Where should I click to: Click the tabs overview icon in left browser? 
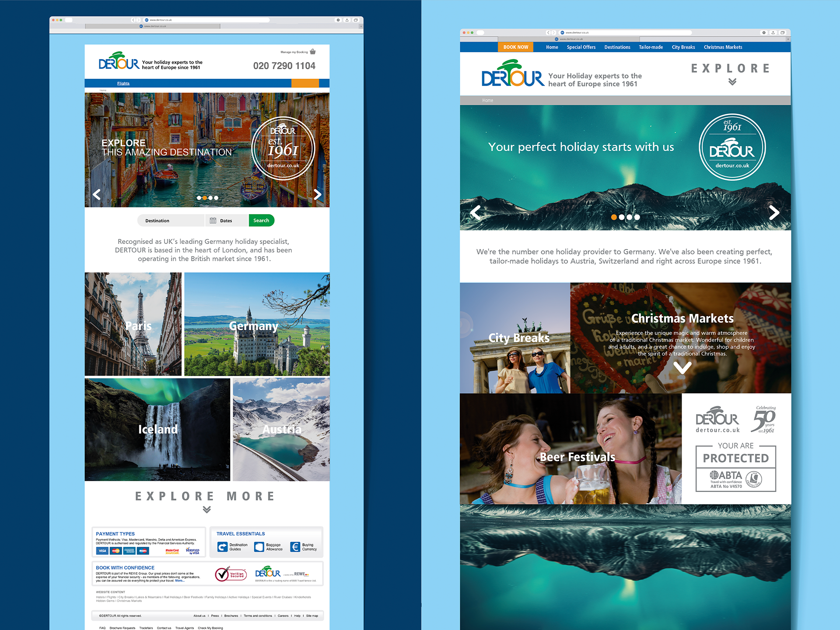tap(356, 20)
